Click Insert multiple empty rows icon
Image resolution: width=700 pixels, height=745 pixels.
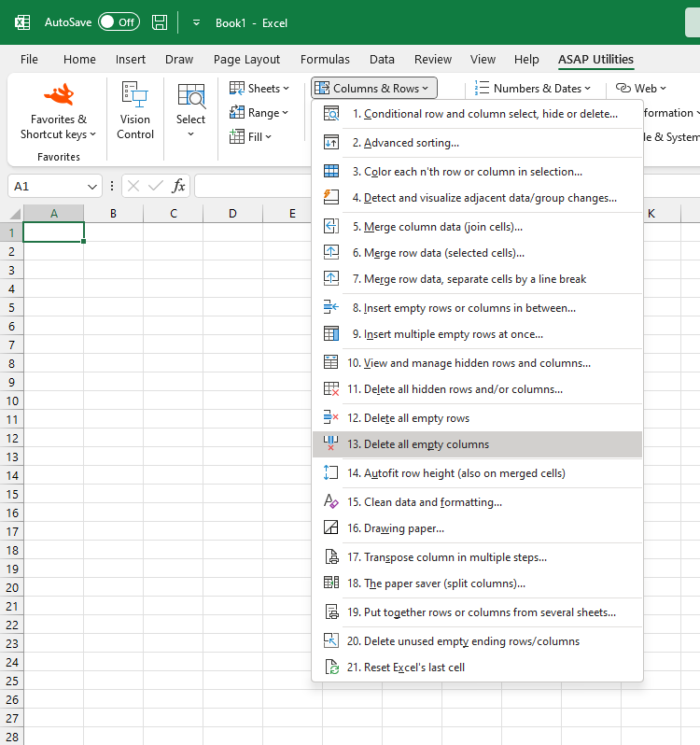coord(331,334)
